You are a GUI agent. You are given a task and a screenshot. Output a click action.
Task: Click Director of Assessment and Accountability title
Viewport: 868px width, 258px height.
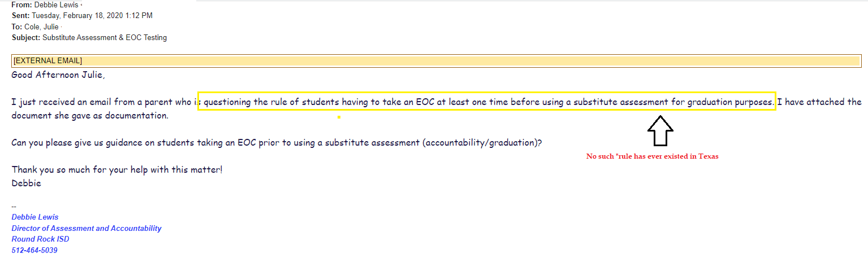click(87, 229)
